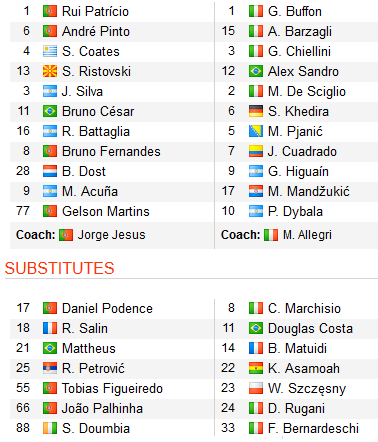378x442 pixels.
Task: Open G. Buffon player link
Action: pos(295,11)
